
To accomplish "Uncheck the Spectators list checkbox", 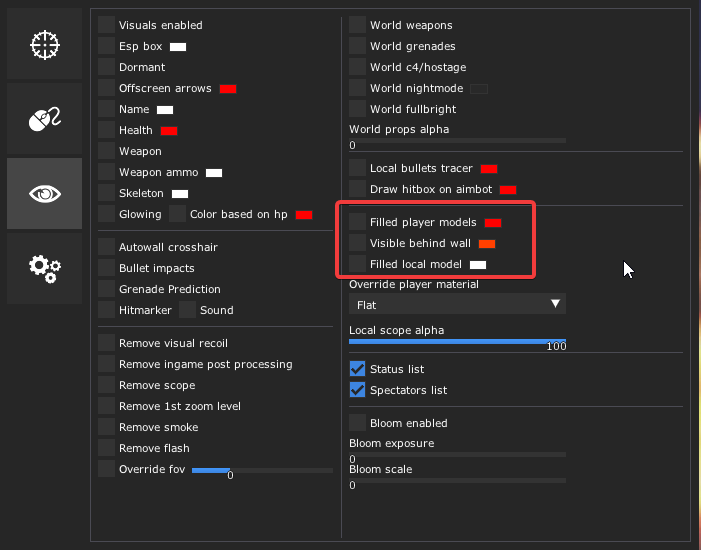I will point(358,390).
